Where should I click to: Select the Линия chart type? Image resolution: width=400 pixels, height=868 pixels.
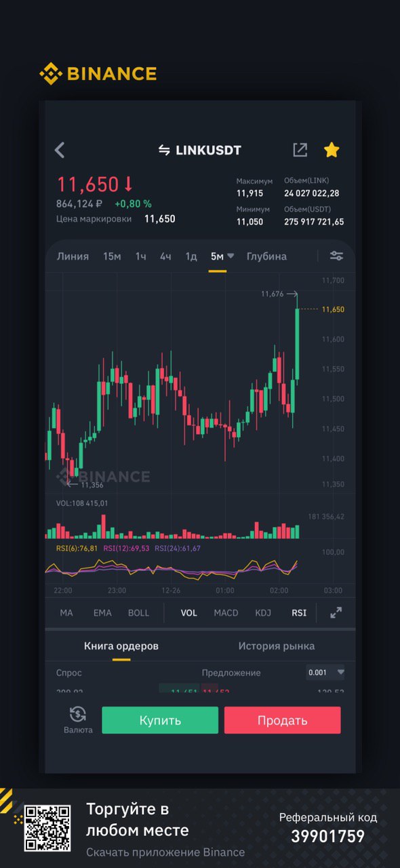click(73, 256)
